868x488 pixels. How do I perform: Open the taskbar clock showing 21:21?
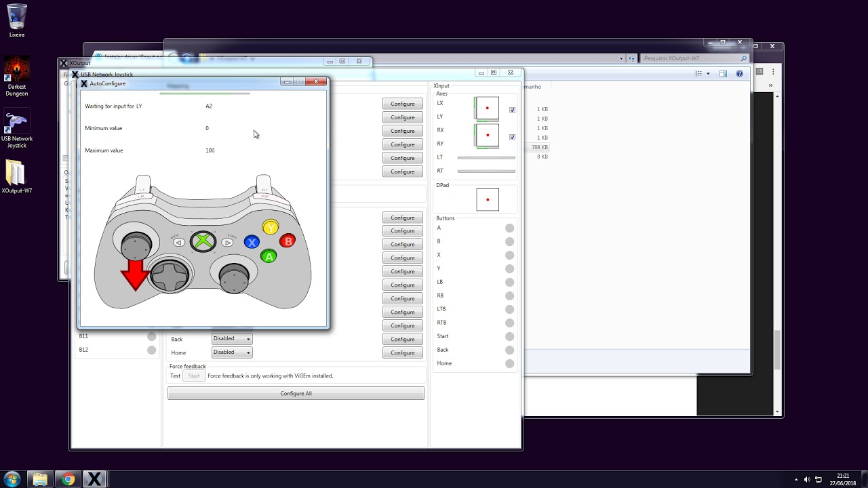click(x=843, y=479)
